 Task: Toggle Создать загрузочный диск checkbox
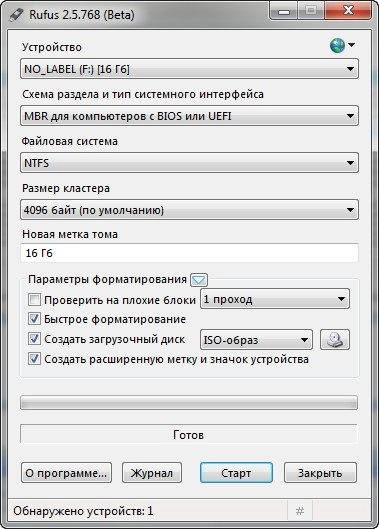click(x=34, y=339)
